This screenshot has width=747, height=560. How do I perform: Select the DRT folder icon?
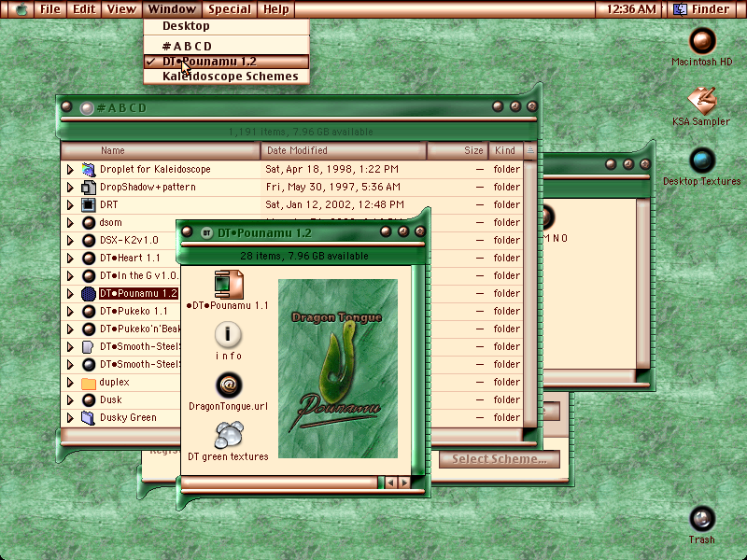tap(89, 204)
